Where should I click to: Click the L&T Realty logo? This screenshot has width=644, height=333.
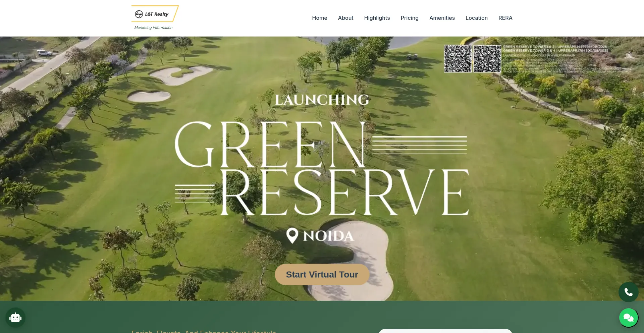tap(155, 14)
